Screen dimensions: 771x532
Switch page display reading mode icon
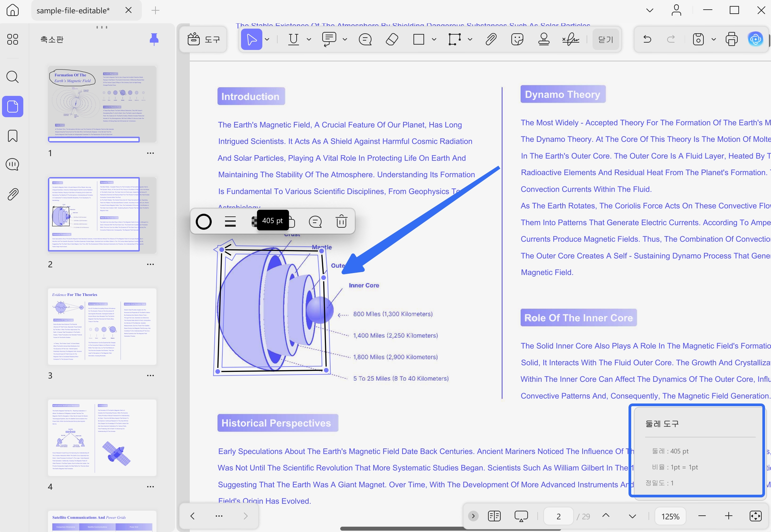494,516
